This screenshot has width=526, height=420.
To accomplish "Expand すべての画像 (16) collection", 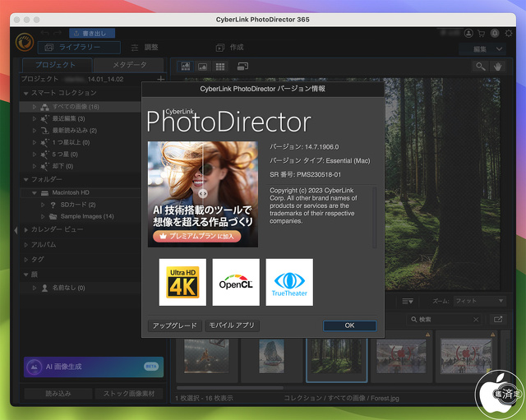I will (x=35, y=107).
